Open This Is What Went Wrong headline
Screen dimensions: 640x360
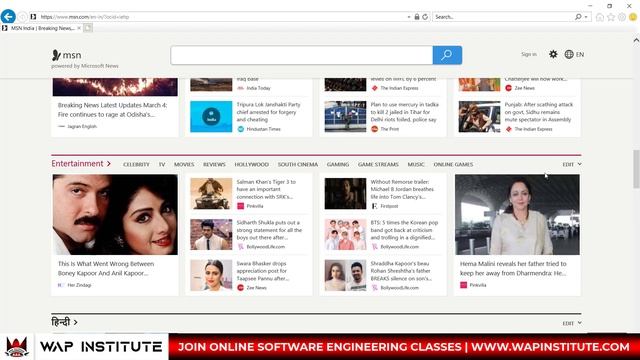pyautogui.click(x=106, y=269)
